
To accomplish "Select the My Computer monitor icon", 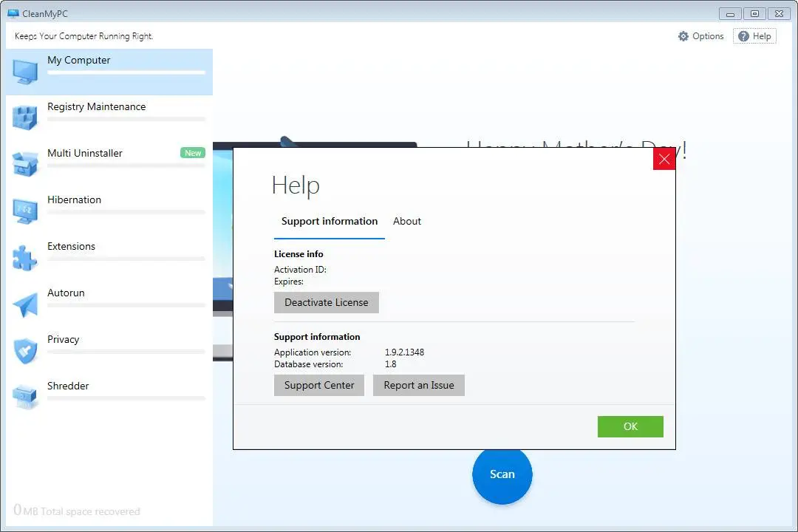I will tap(25, 72).
